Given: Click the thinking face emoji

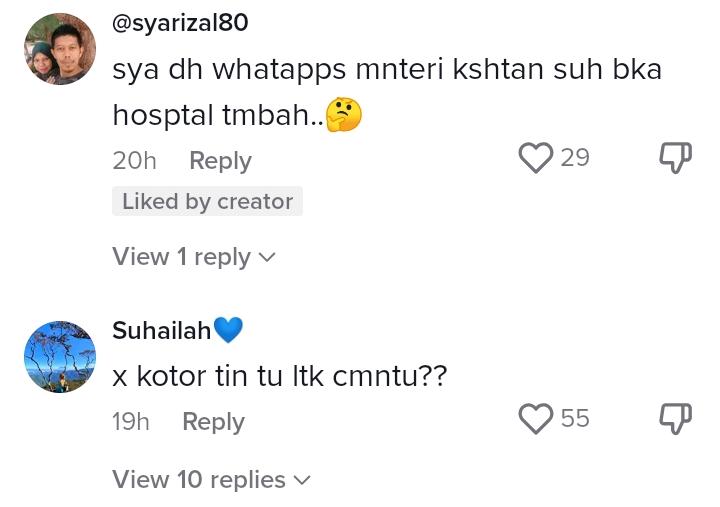Looking at the screenshot, I should (344, 115).
